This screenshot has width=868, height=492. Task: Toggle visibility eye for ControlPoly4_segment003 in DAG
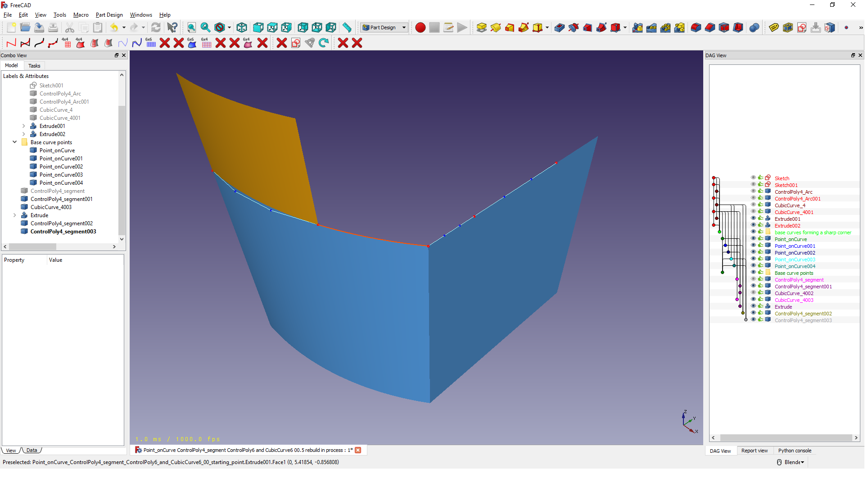[x=753, y=320]
